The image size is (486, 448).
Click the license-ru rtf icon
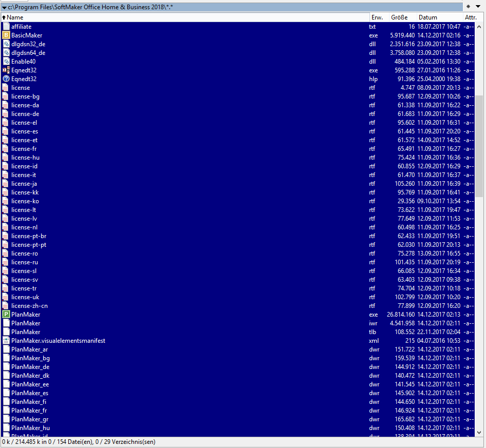tap(6, 262)
